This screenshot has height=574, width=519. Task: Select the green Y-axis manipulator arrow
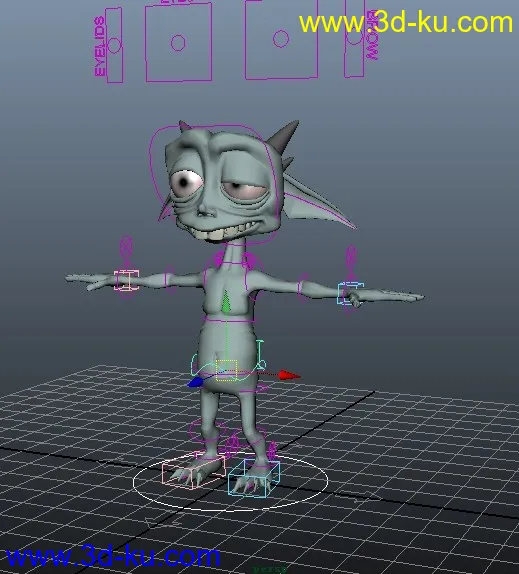pos(226,301)
